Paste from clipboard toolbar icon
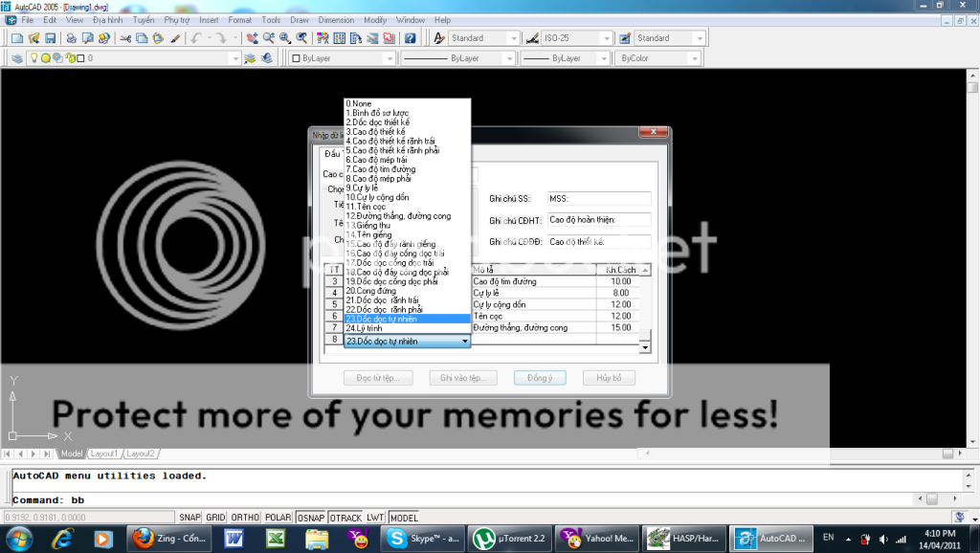The image size is (980, 553). click(158, 38)
